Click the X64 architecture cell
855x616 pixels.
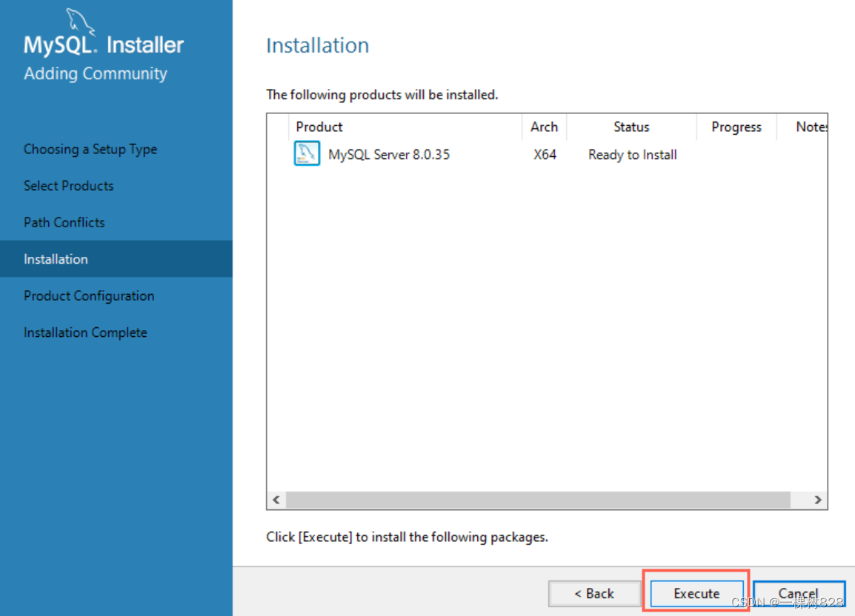pyautogui.click(x=545, y=155)
